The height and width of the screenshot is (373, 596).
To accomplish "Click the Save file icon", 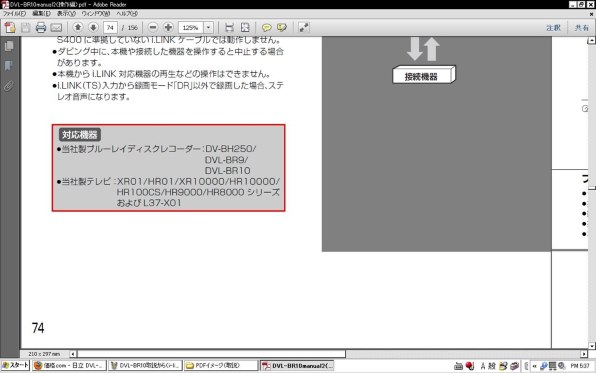I will coord(26,27).
